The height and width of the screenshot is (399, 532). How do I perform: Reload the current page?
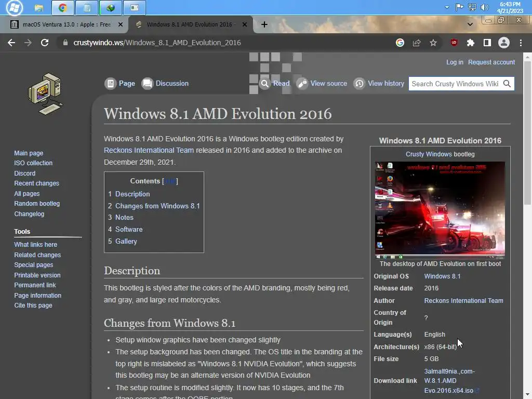tap(45, 43)
